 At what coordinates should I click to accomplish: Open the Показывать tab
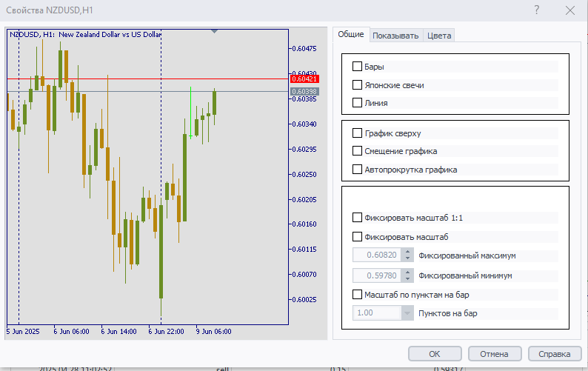point(395,36)
